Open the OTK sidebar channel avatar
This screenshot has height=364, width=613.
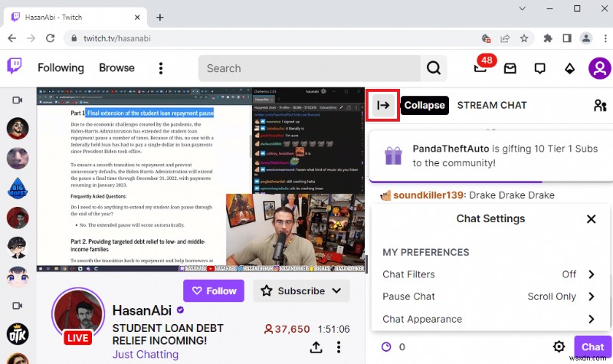point(18,334)
